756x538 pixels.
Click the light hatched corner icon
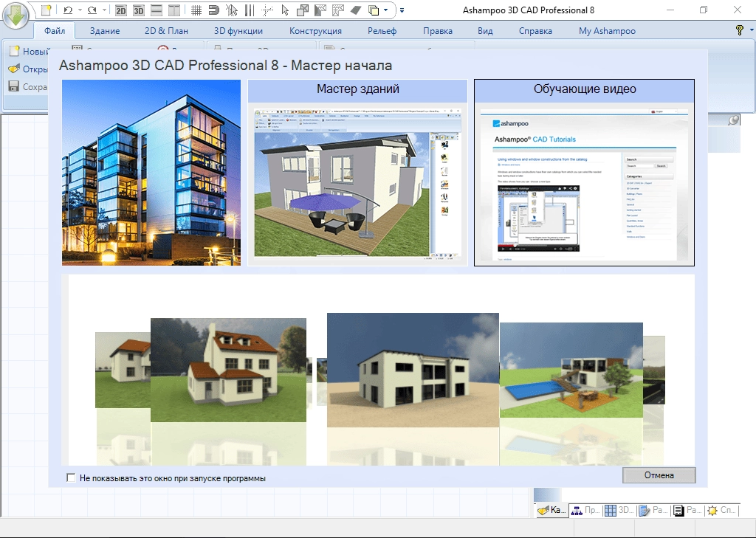[x=338, y=10]
